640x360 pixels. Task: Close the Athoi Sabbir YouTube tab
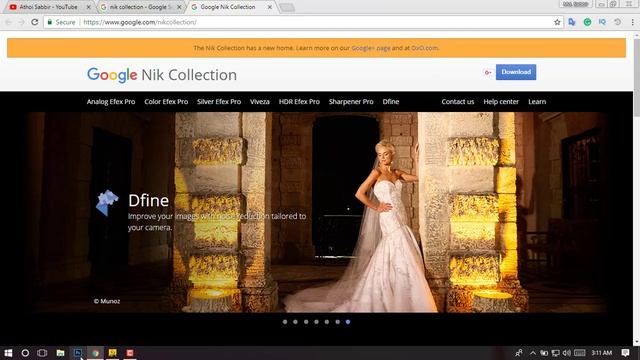(89, 7)
